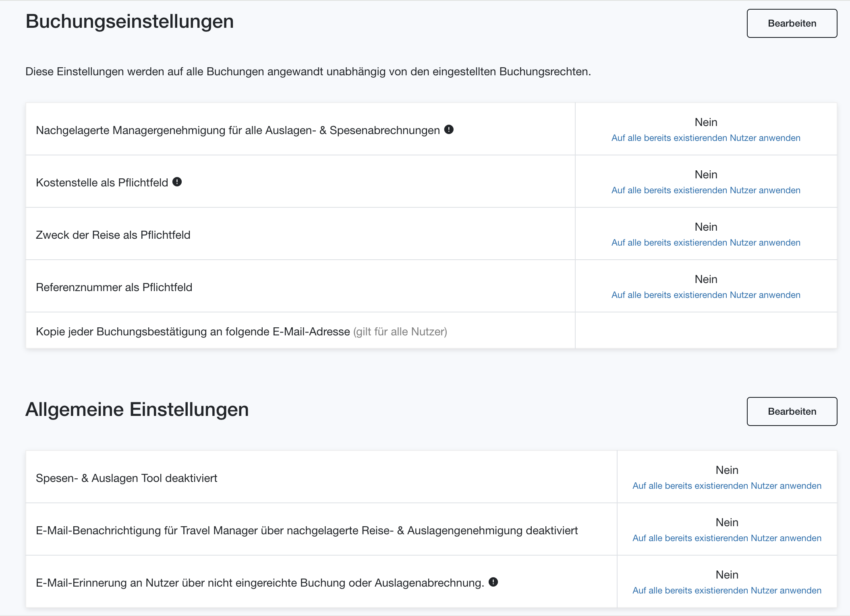Apply E-Mail-Erinnerung setting to all existing users
This screenshot has height=616, width=850.
pyautogui.click(x=727, y=590)
